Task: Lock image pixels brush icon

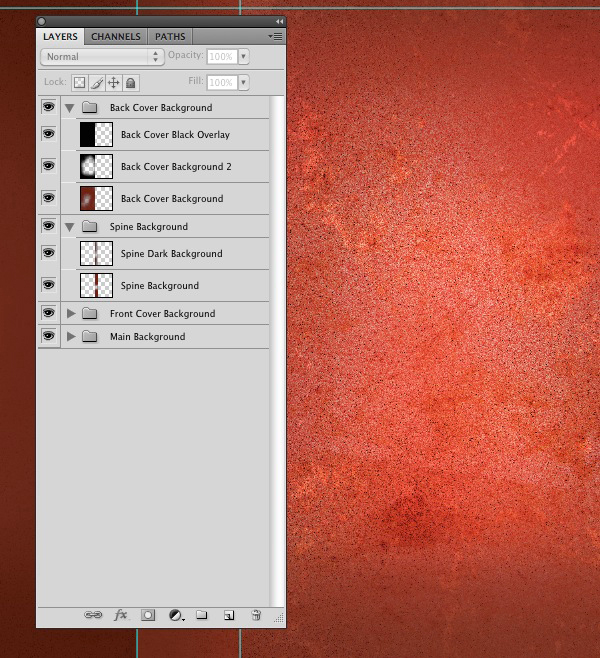Action: pos(97,83)
